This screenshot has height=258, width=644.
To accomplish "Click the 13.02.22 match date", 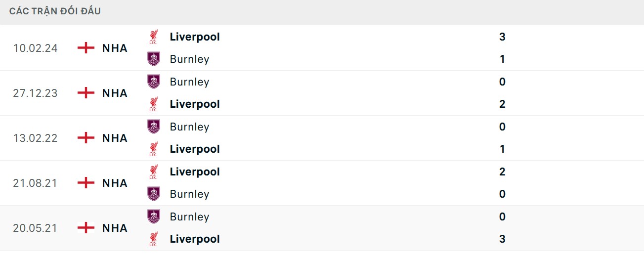I will (x=35, y=138).
